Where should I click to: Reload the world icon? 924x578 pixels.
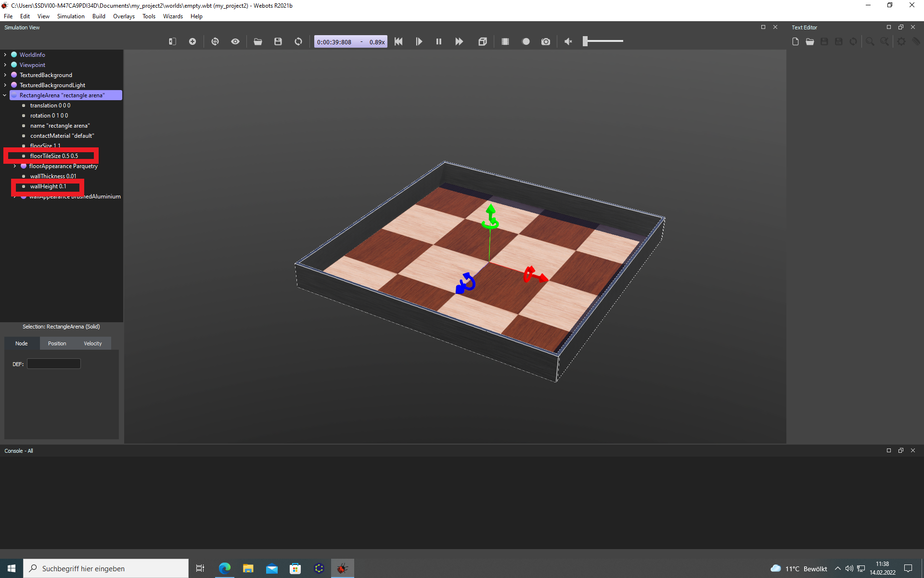298,41
